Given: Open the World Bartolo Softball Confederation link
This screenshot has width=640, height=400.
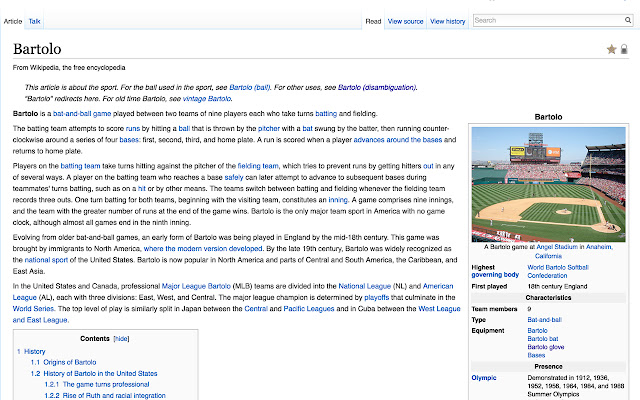Looking at the screenshot, I should [558, 271].
